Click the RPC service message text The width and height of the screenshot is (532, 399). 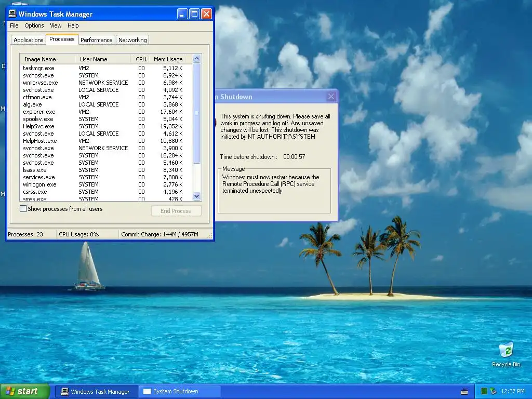tap(271, 184)
